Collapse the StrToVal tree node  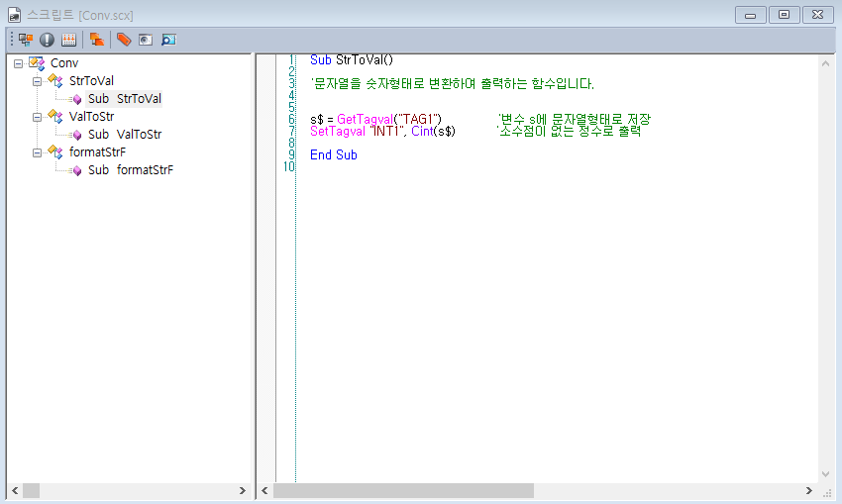[x=37, y=81]
